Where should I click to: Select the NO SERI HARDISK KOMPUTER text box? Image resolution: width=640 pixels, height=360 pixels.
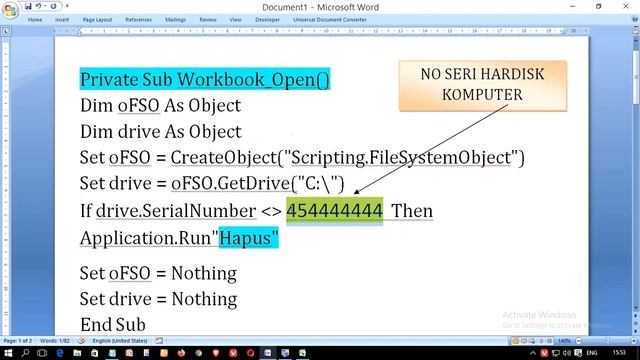[x=483, y=86]
